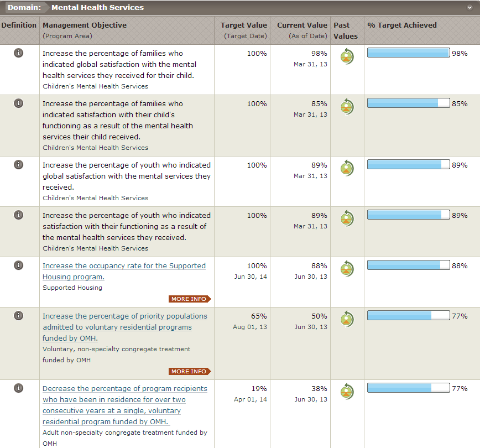Click definition info icon for 98% family satisfaction row

pos(18,53)
